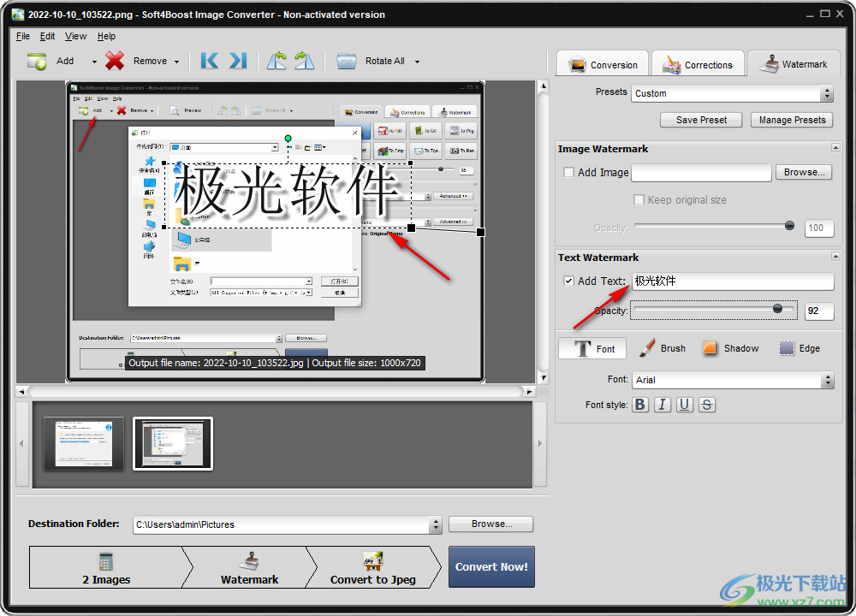This screenshot has width=856, height=616.
Task: Open the Font dropdown showing Arial
Action: [x=733, y=380]
